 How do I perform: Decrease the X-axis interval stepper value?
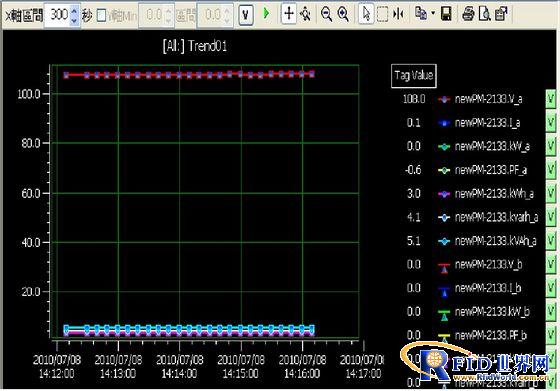[74, 20]
